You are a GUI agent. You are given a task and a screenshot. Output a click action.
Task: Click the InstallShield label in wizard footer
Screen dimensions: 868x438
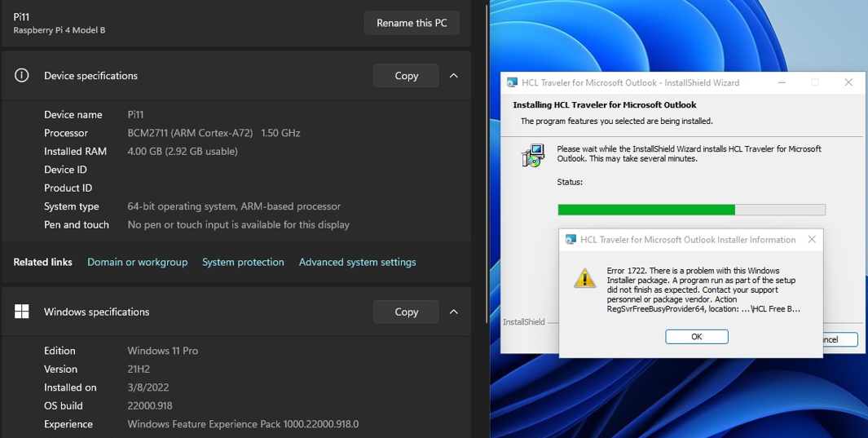click(524, 321)
